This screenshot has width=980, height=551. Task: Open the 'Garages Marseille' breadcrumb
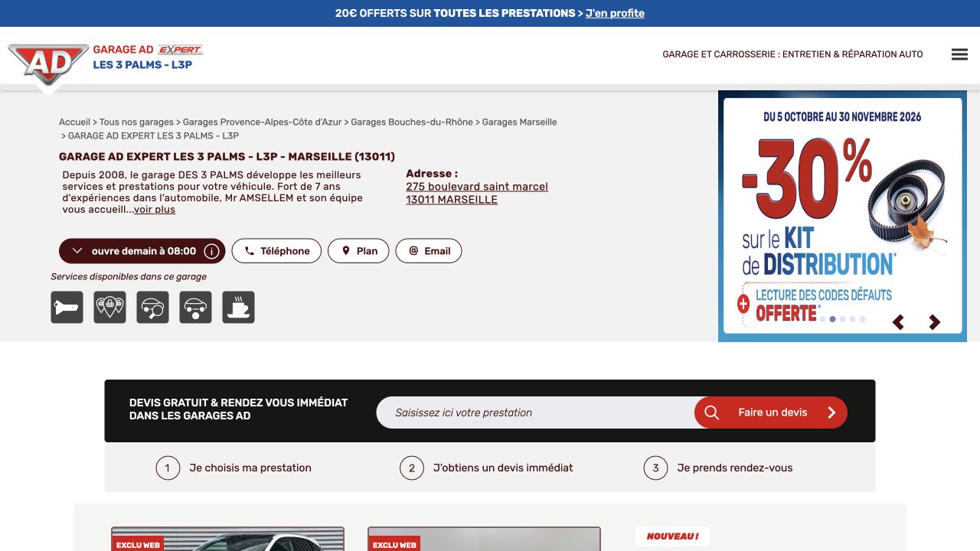520,122
